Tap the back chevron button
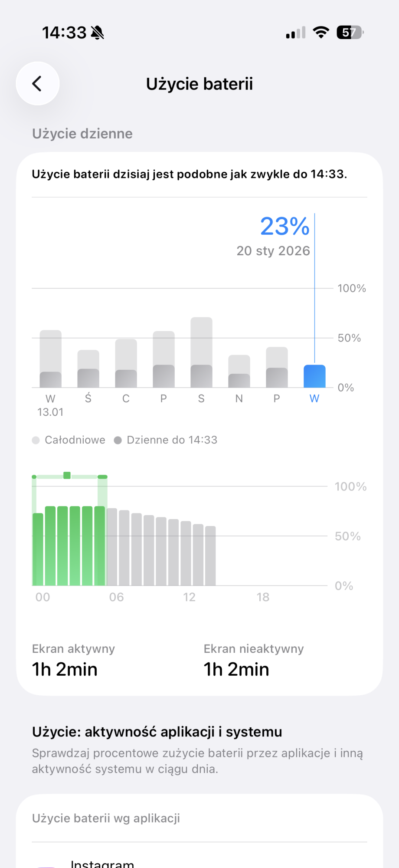Image resolution: width=399 pixels, height=868 pixels. 37,84
